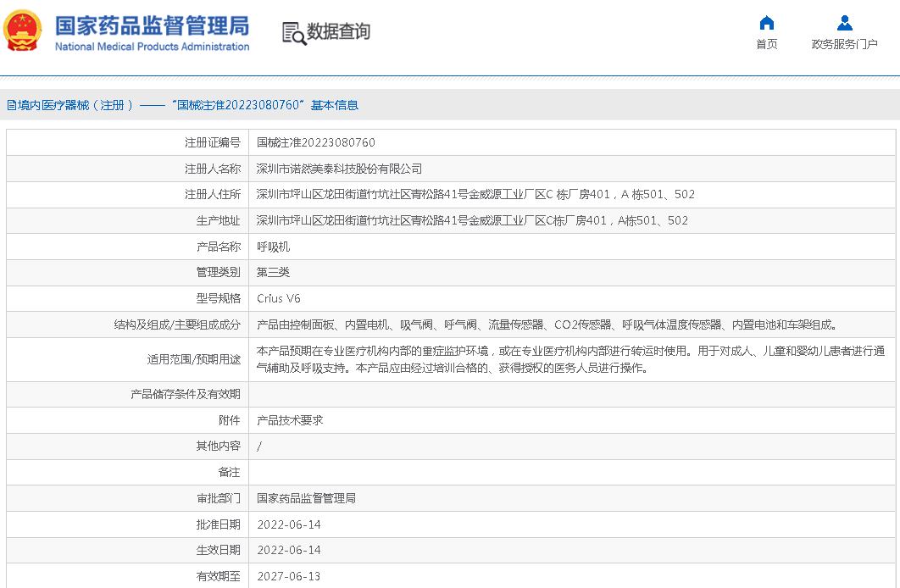The image size is (900, 588).
Task: Click the model value Crius V6
Action: [x=278, y=298]
